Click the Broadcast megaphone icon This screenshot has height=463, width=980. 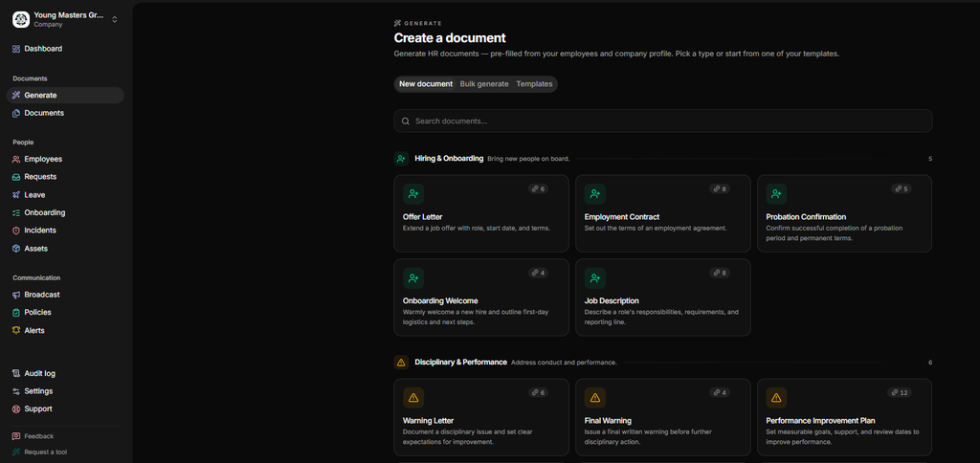pyautogui.click(x=16, y=295)
